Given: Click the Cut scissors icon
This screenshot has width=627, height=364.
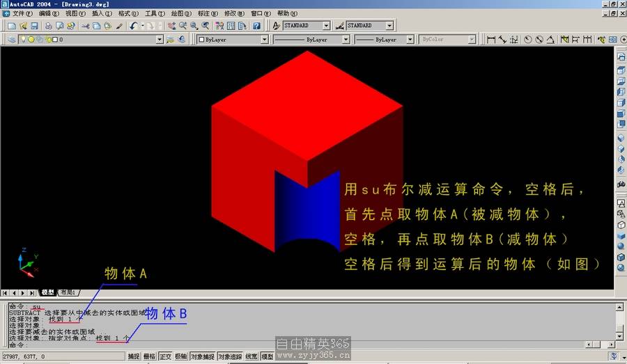Looking at the screenshot, I should (x=86, y=26).
